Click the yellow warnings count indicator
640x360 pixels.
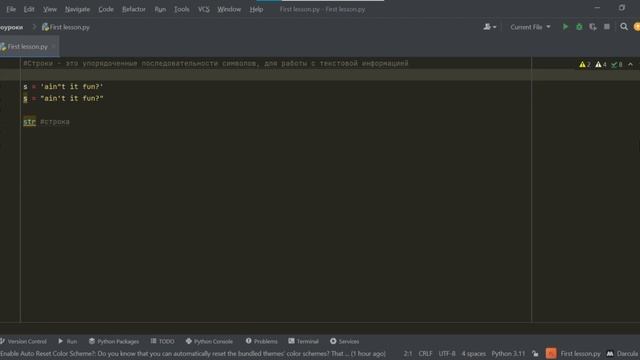tap(585, 64)
